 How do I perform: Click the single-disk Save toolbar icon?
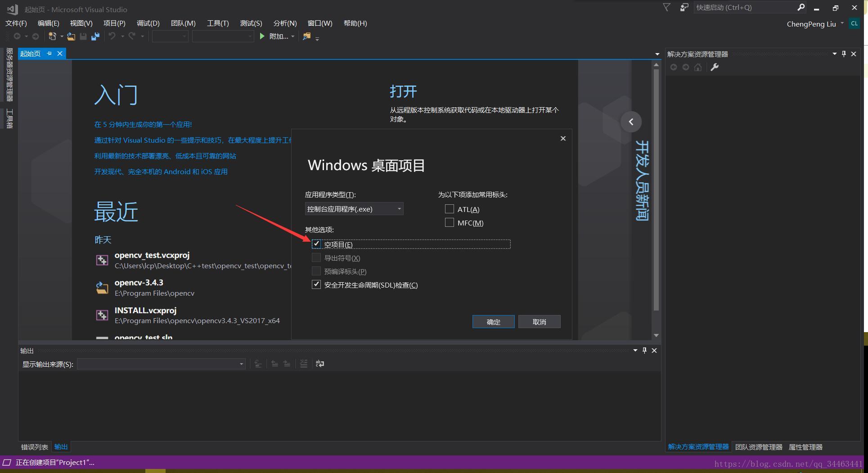click(x=83, y=36)
